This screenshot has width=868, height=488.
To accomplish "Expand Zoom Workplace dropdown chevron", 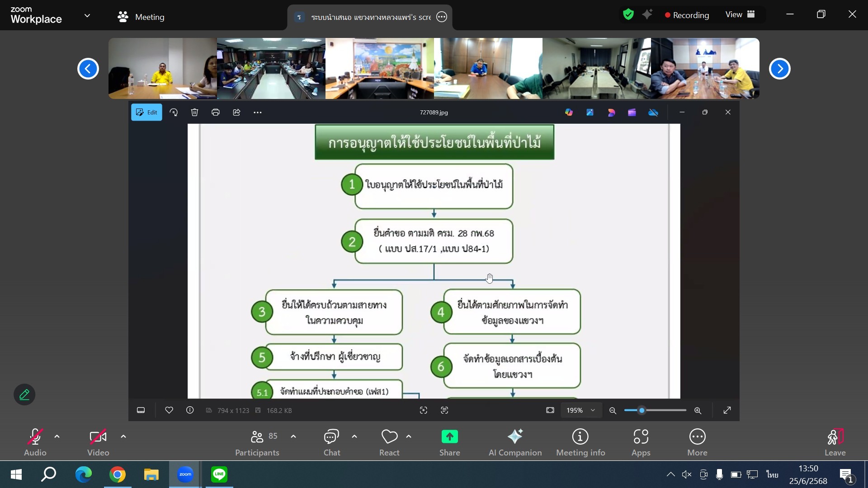I will [x=87, y=15].
